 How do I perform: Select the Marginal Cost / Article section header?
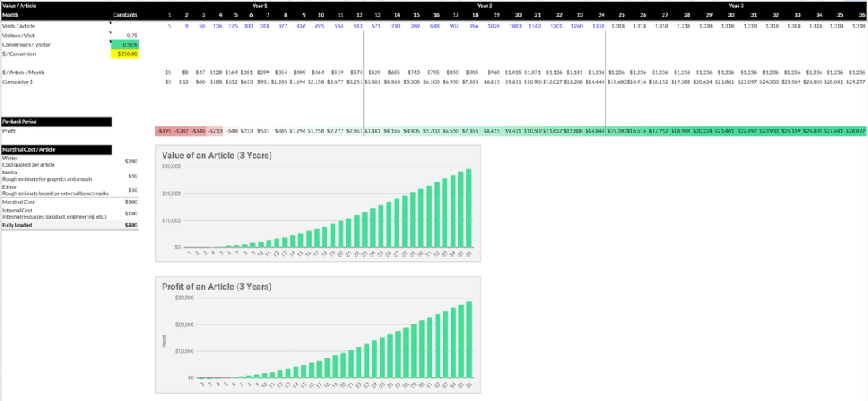(57, 149)
